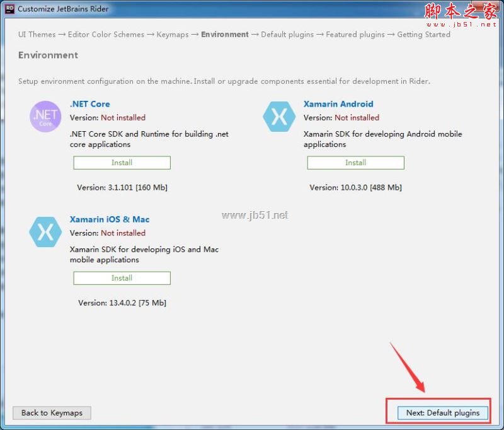Select Default plugins breadcrumb step
Screen dimensions: 504x430
coord(287,35)
